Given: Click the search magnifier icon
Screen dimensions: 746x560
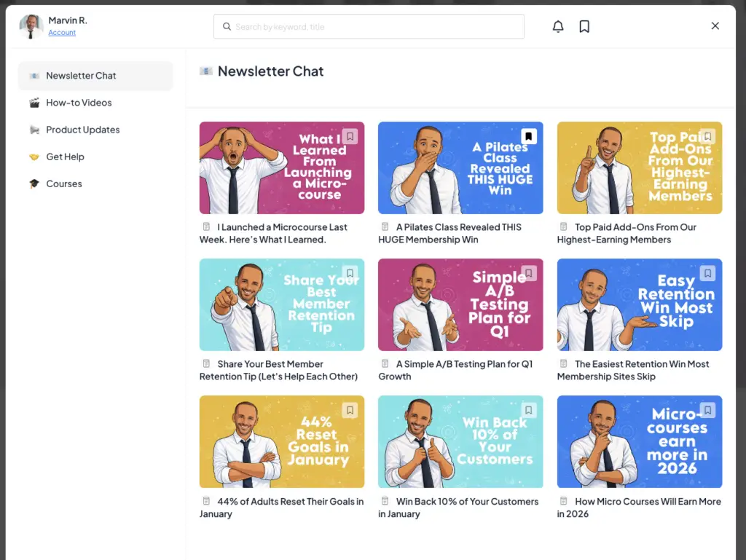Looking at the screenshot, I should [227, 27].
